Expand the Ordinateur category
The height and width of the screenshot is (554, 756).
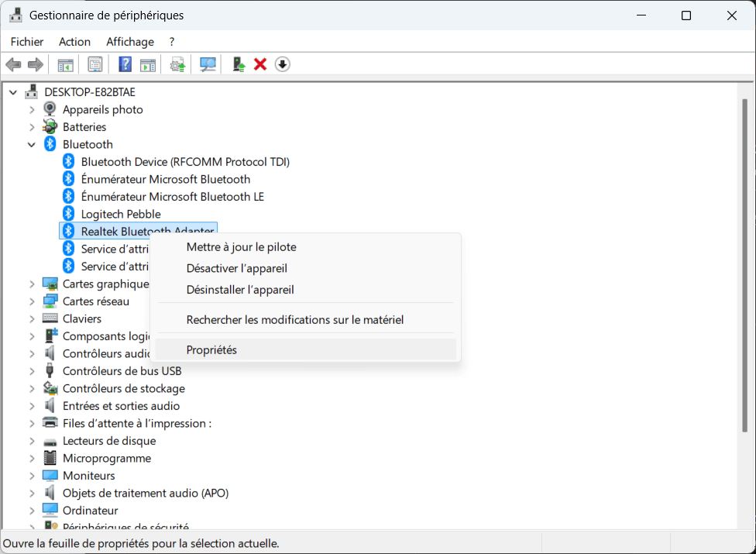(32, 511)
